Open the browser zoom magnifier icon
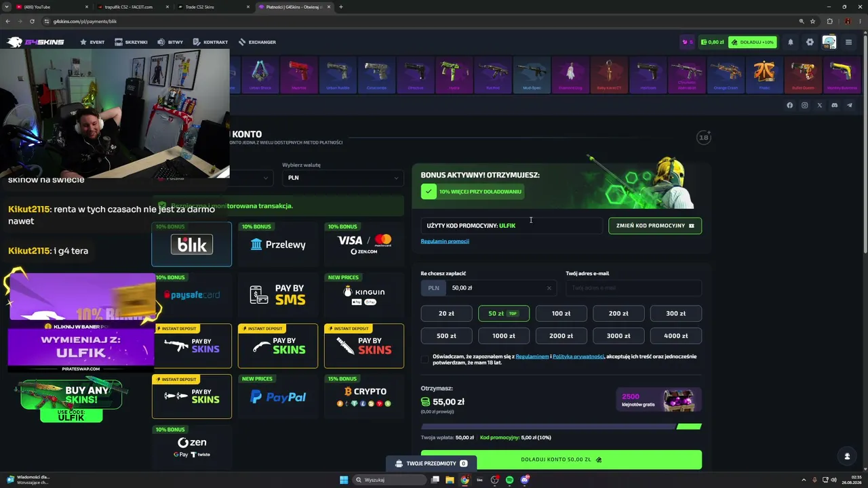This screenshot has height=488, width=868. click(801, 21)
